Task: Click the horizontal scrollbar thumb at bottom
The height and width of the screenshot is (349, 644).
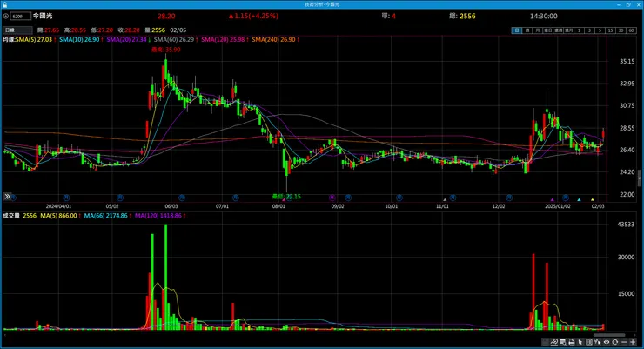Action: click(x=609, y=335)
